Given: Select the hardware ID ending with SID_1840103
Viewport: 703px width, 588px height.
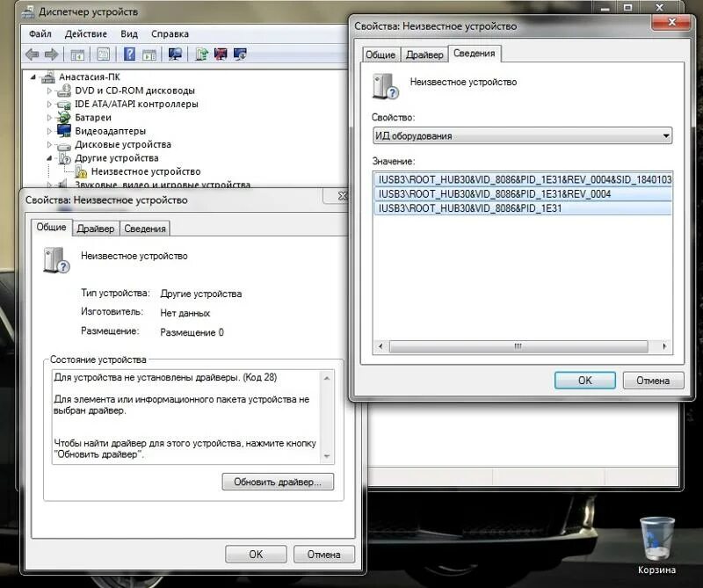Looking at the screenshot, I should pos(524,179).
